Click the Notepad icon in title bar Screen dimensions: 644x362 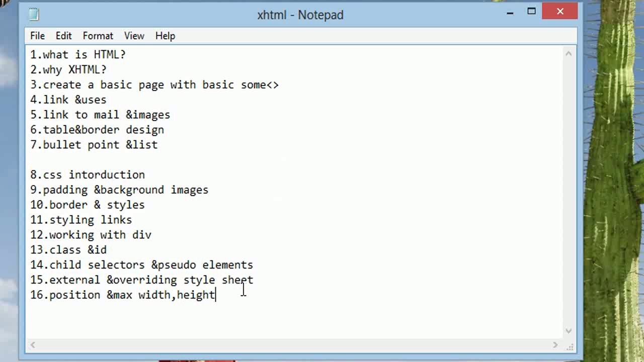(x=34, y=15)
